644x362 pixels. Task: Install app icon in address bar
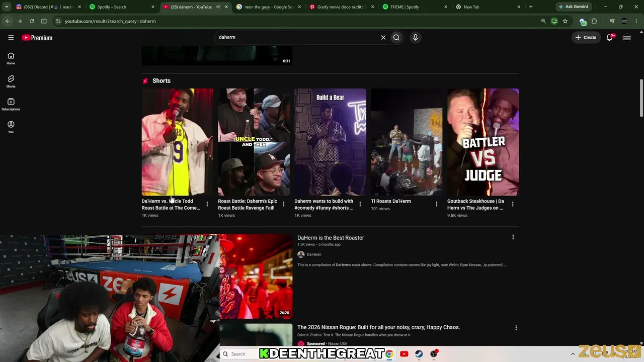click(554, 21)
